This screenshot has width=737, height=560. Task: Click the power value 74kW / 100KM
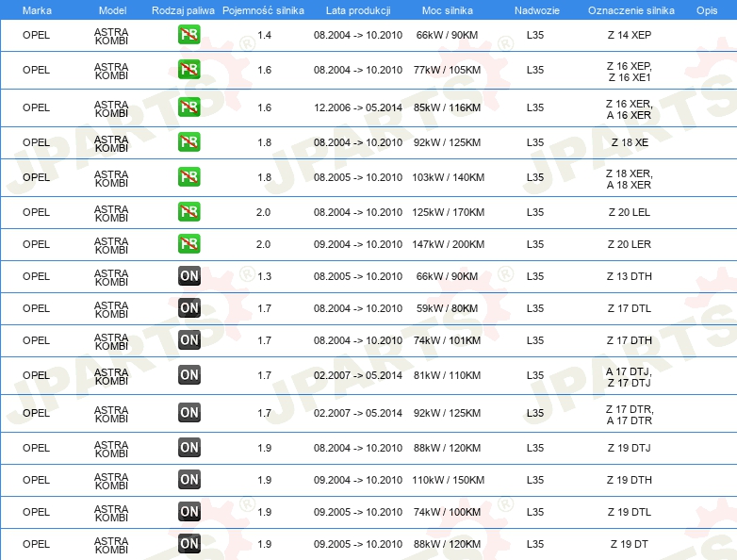coord(447,512)
